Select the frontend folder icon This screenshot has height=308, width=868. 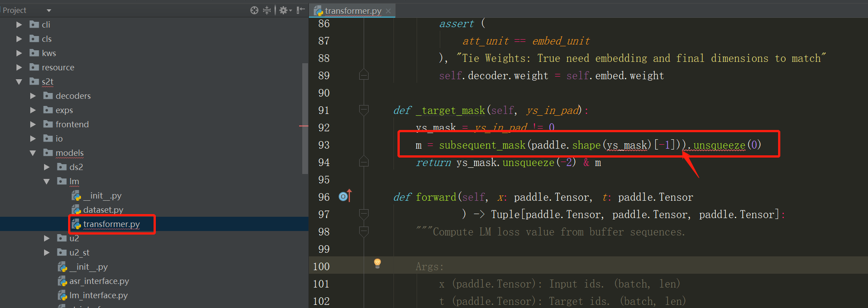click(48, 124)
